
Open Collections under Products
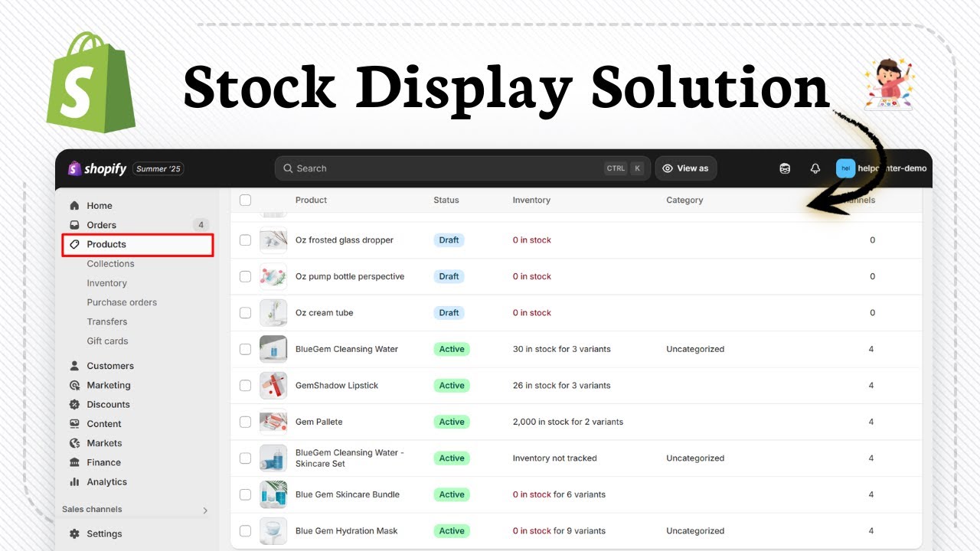tap(110, 264)
